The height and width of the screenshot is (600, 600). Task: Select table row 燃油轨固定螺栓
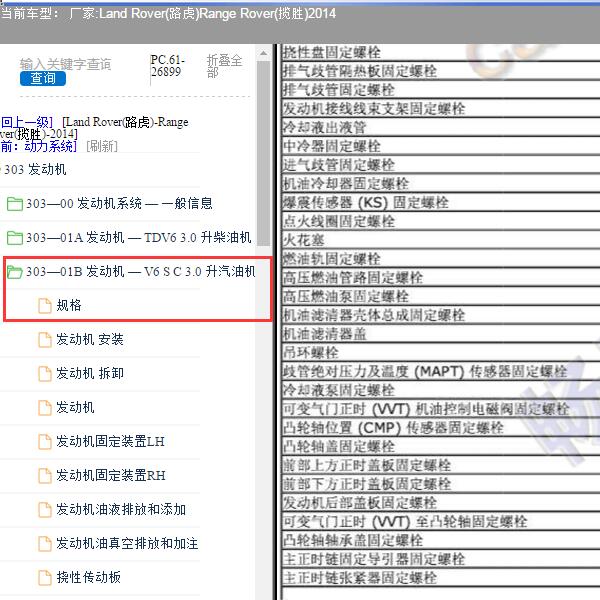click(440, 258)
